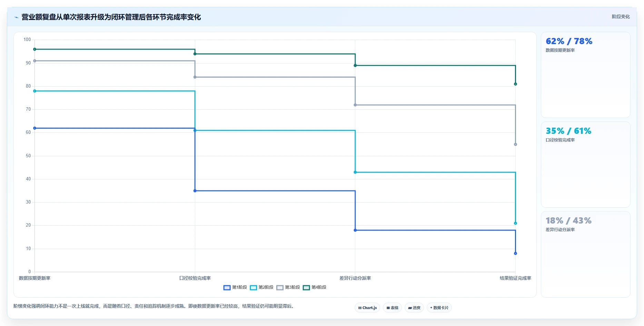Click the x-axis label 差异行动分派率

(355, 278)
